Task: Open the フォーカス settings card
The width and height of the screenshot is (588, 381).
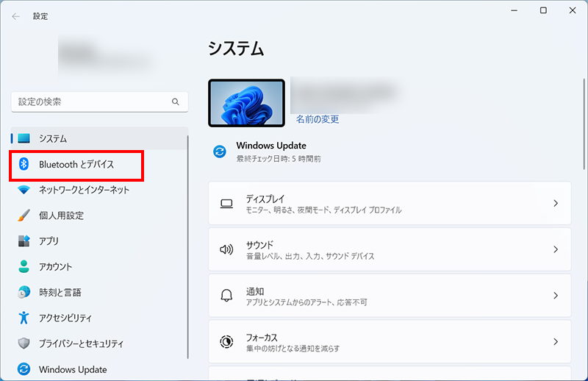Action: 390,341
